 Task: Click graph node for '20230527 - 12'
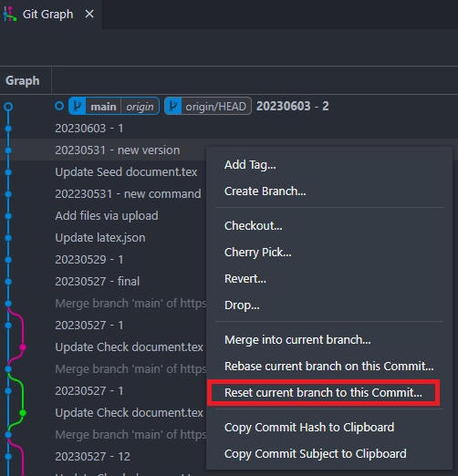point(8,457)
